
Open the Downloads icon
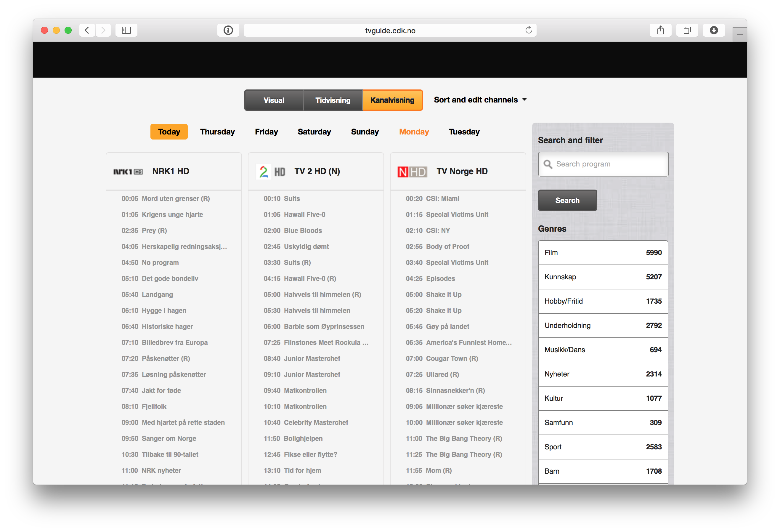pos(714,30)
